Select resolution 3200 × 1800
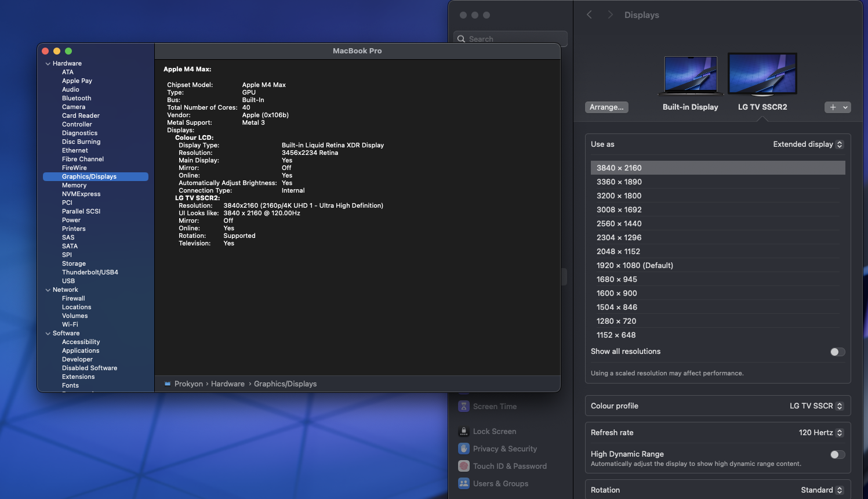 click(x=718, y=196)
